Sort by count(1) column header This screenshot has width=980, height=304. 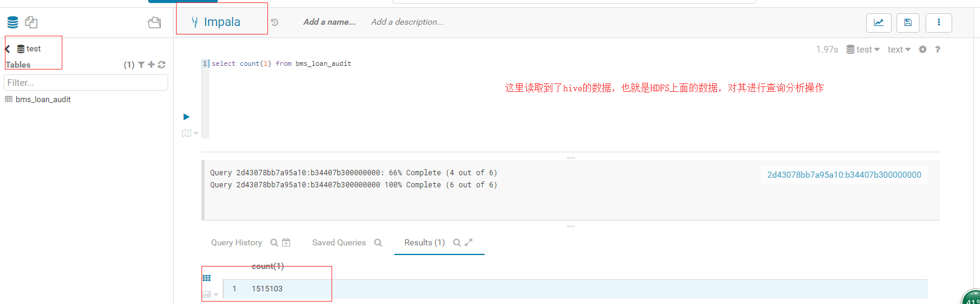[x=267, y=267]
